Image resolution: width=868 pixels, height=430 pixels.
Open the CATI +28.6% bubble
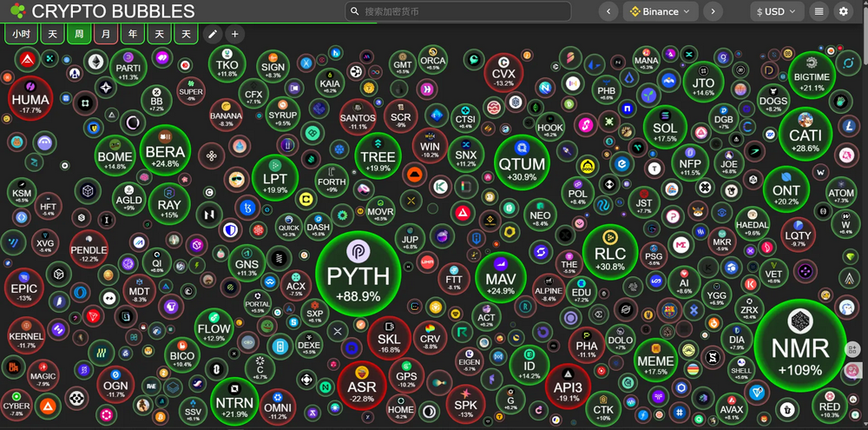tap(805, 136)
